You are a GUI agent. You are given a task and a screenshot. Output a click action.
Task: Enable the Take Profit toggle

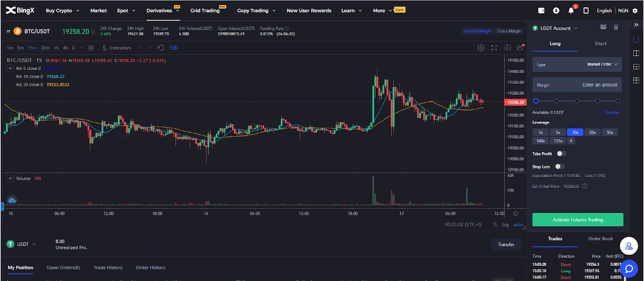click(x=561, y=154)
